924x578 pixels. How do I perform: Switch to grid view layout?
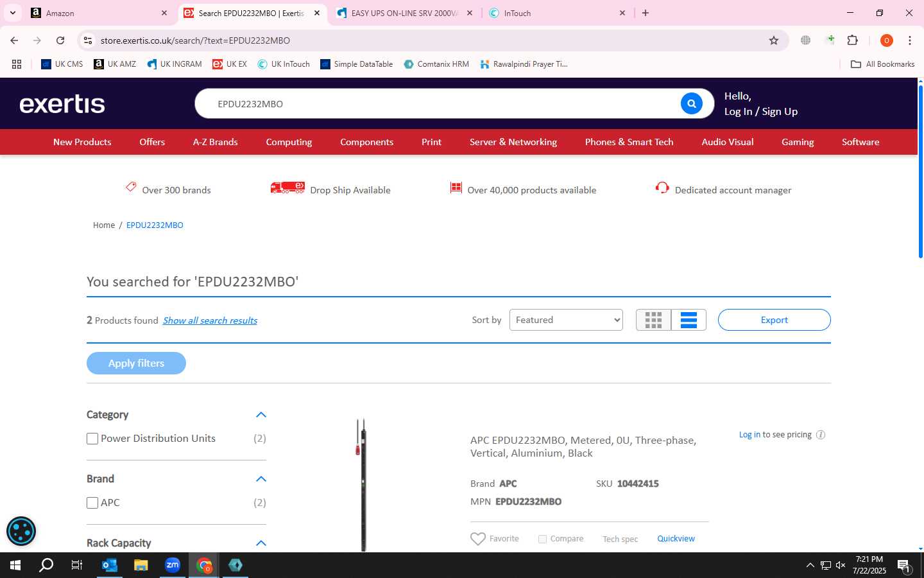[653, 320]
